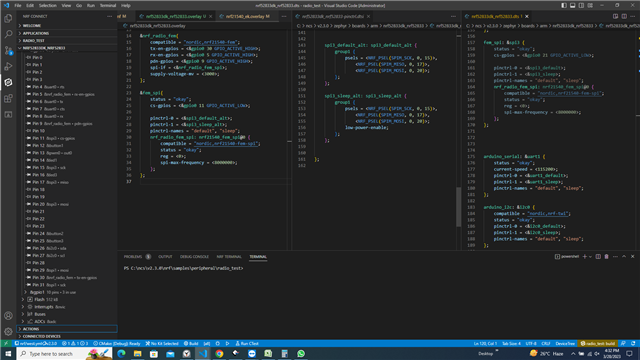
Task: Close the nrf52833dk_nrf52833.overlay tab
Action: 211,16
